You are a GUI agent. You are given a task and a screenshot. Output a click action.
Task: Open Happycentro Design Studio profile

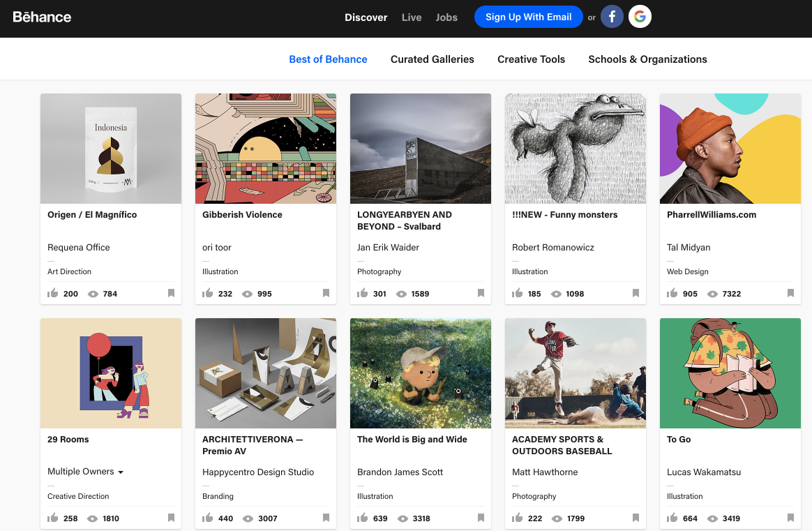coord(258,472)
